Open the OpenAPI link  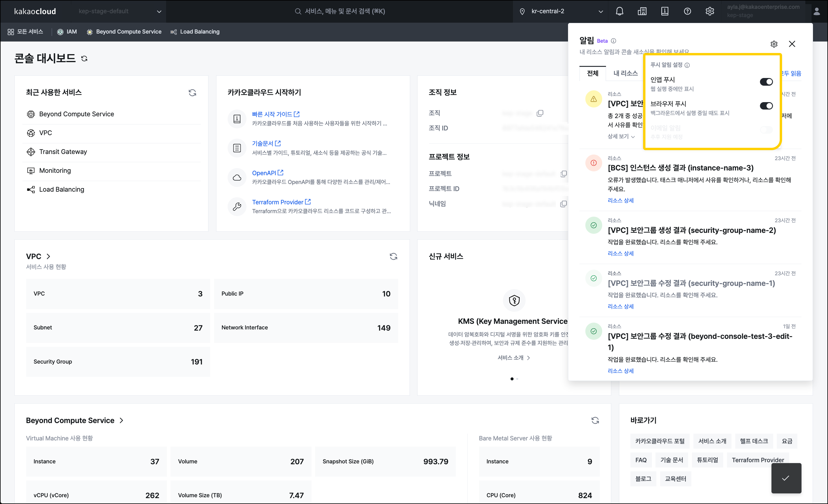(x=268, y=173)
